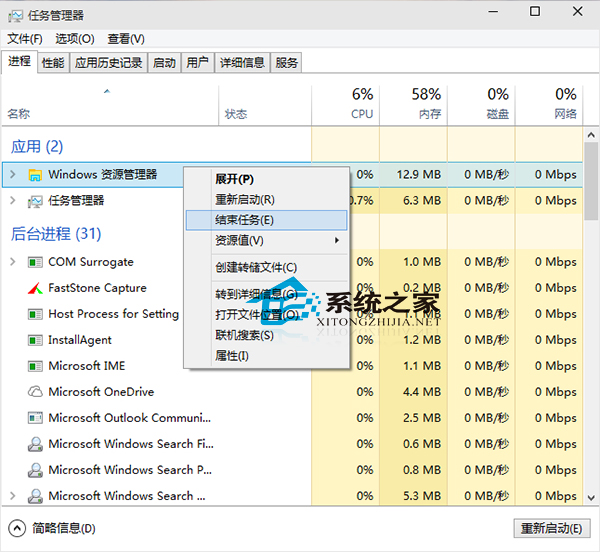Screen dimensions: 600x552
Task: Click the Microsoft Windows Search P... icon
Action: (35, 470)
